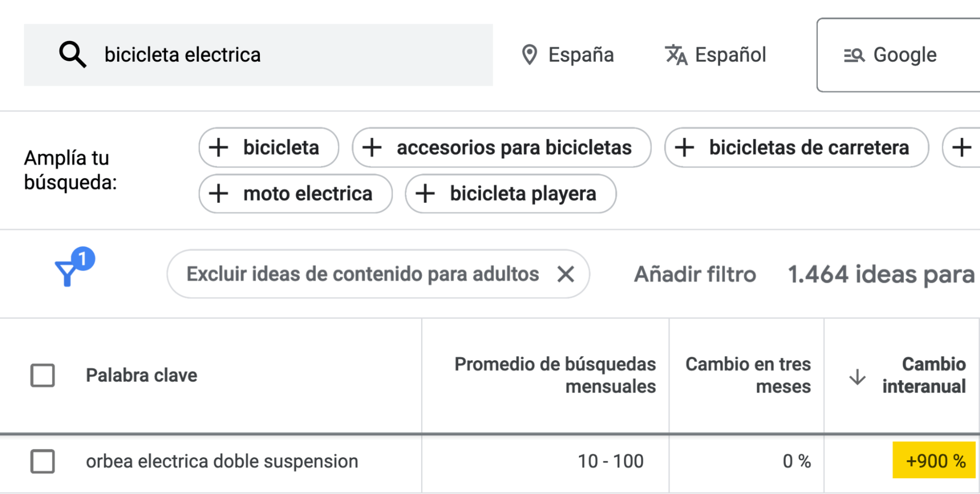This screenshot has width=980, height=494.
Task: Click Añadir filtro
Action: tap(696, 274)
